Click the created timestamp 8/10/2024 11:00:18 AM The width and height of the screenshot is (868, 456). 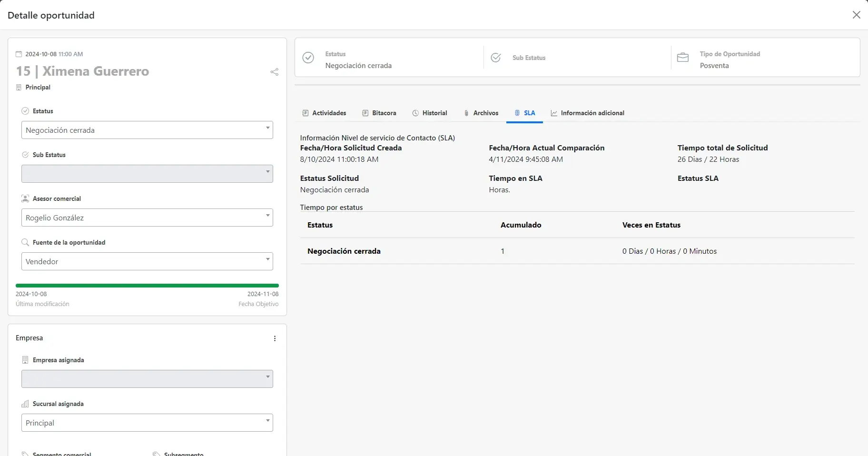pos(339,159)
